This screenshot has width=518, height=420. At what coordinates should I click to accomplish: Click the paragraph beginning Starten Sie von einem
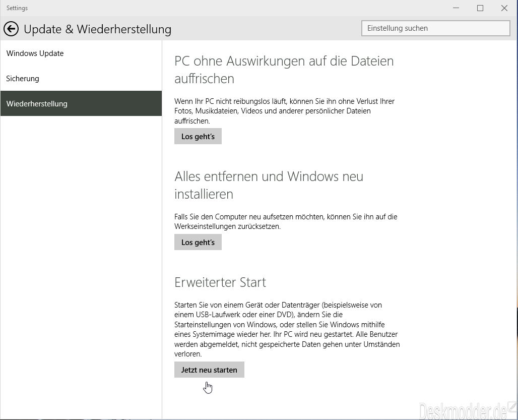[x=287, y=329]
